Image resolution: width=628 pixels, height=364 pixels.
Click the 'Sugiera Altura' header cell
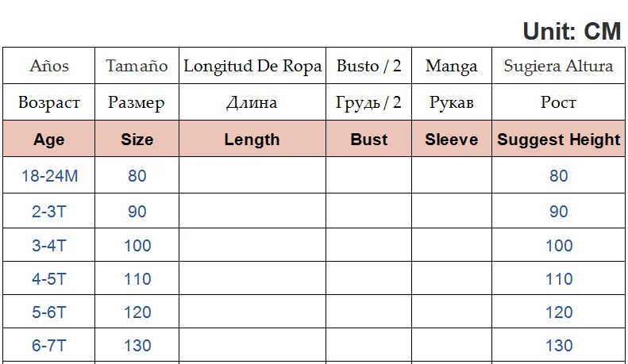558,66
